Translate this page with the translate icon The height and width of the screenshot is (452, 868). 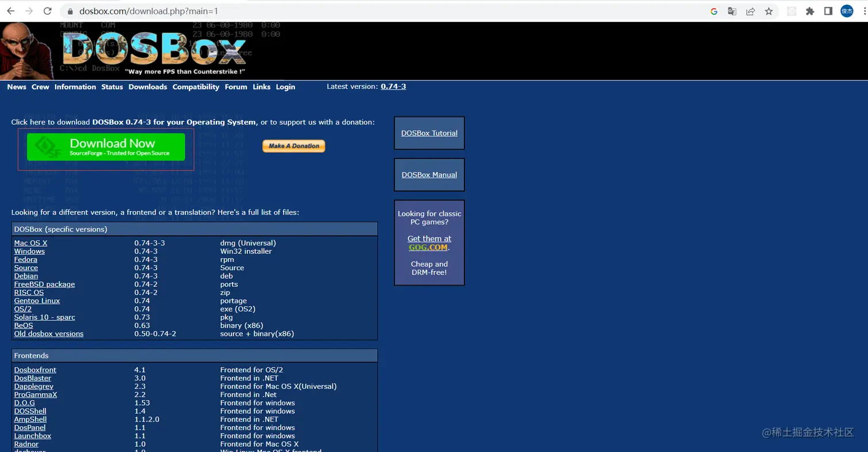pos(732,11)
